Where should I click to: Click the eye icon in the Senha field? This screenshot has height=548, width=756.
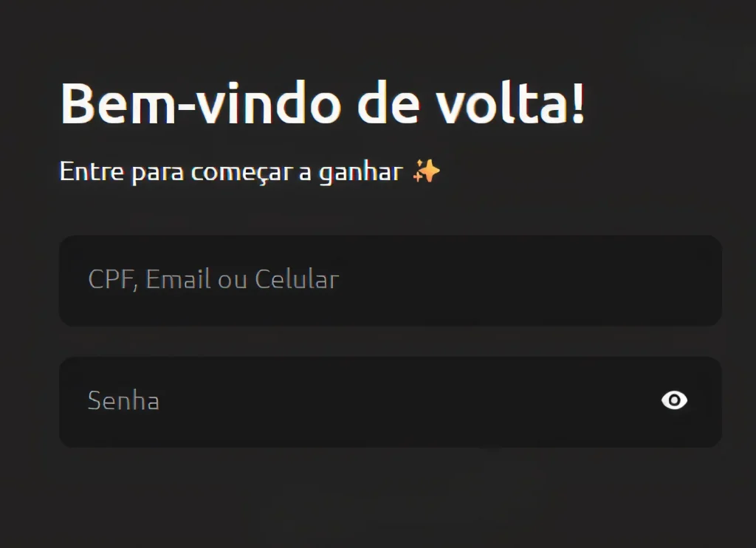pos(674,400)
